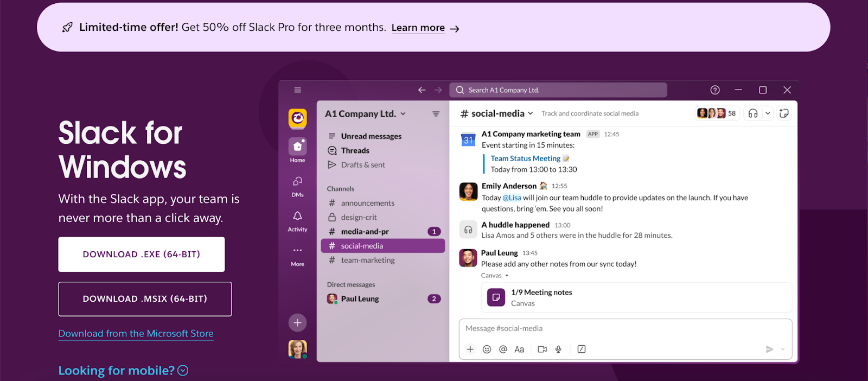The image size is (868, 381).
Task: Open the Activity bell icon
Action: 297,216
